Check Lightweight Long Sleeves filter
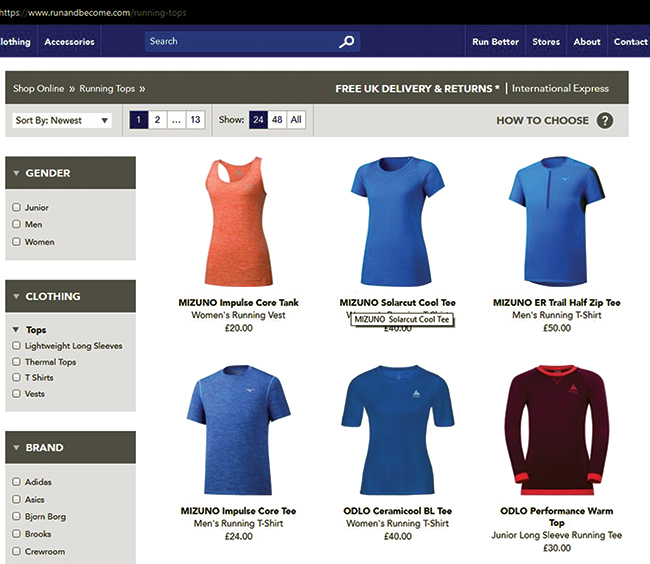 point(16,346)
